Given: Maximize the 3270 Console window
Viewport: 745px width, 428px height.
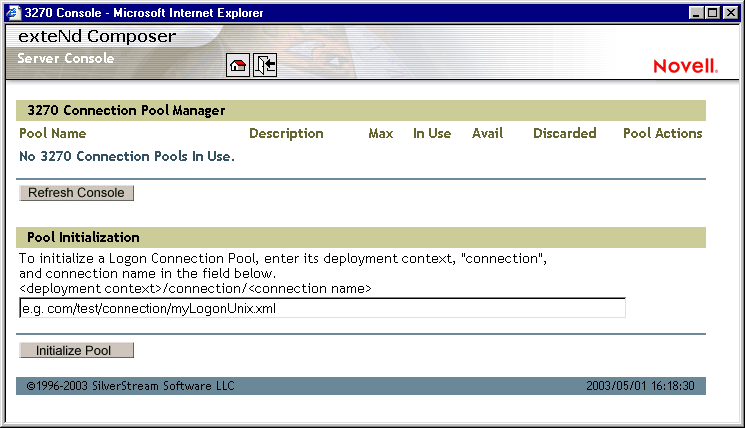Looking at the screenshot, I should pyautogui.click(x=712, y=13).
